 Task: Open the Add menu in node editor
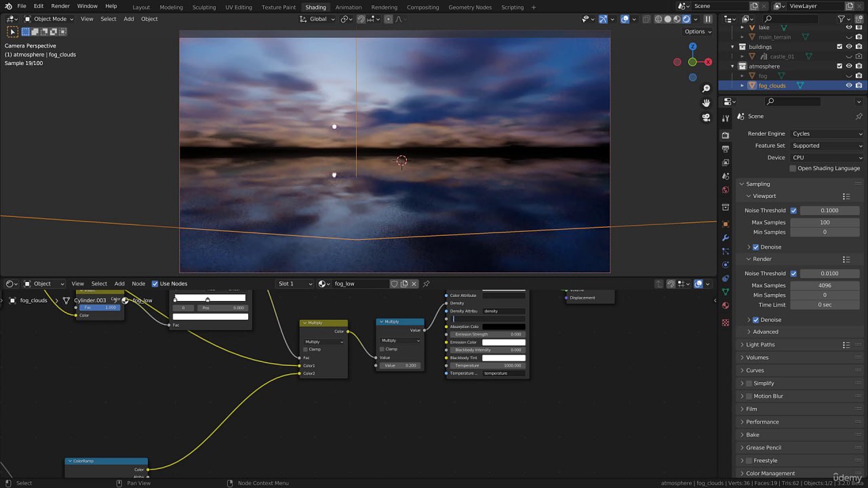119,284
